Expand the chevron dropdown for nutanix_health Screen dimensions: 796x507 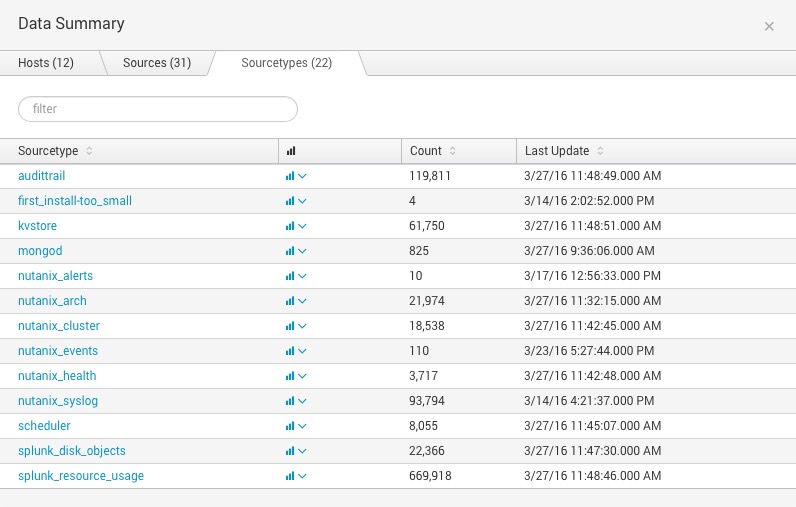click(302, 376)
